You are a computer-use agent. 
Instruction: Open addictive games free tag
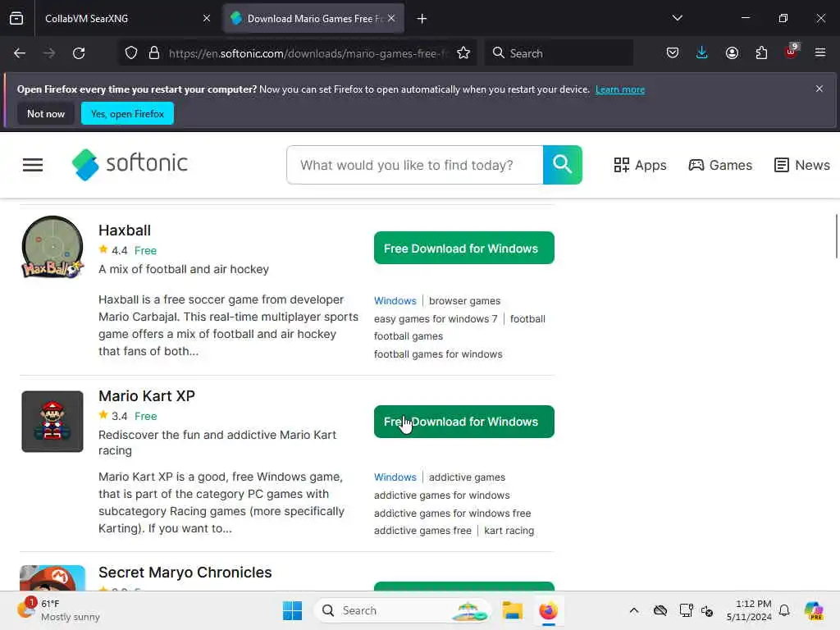(x=422, y=531)
